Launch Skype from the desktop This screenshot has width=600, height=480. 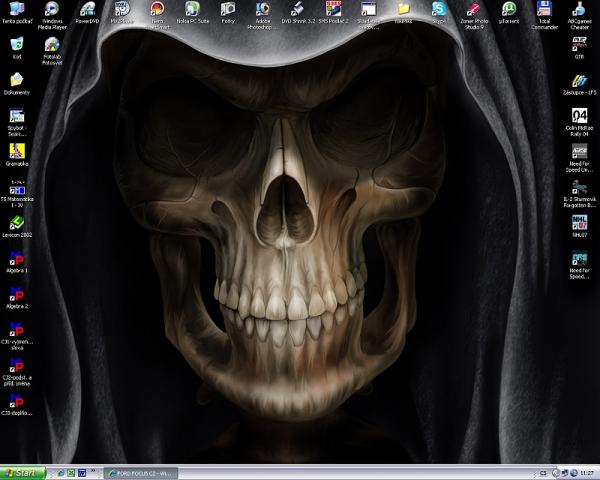coord(439,10)
